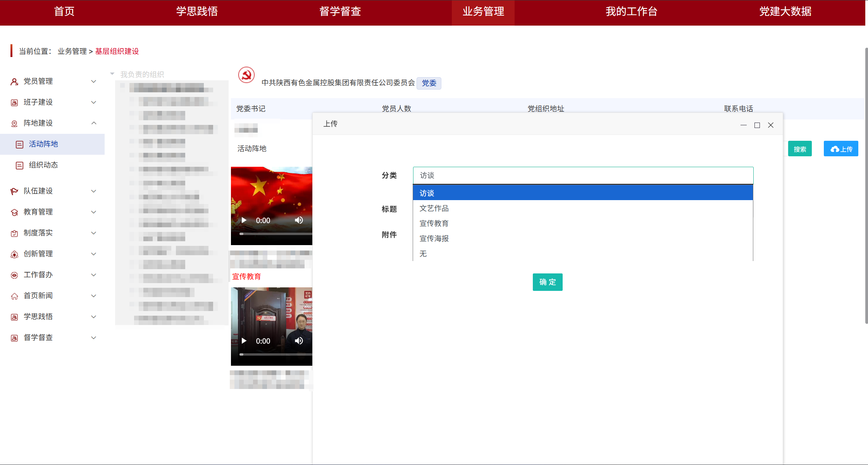Select 文艺作品 option in dropdown

(x=434, y=208)
